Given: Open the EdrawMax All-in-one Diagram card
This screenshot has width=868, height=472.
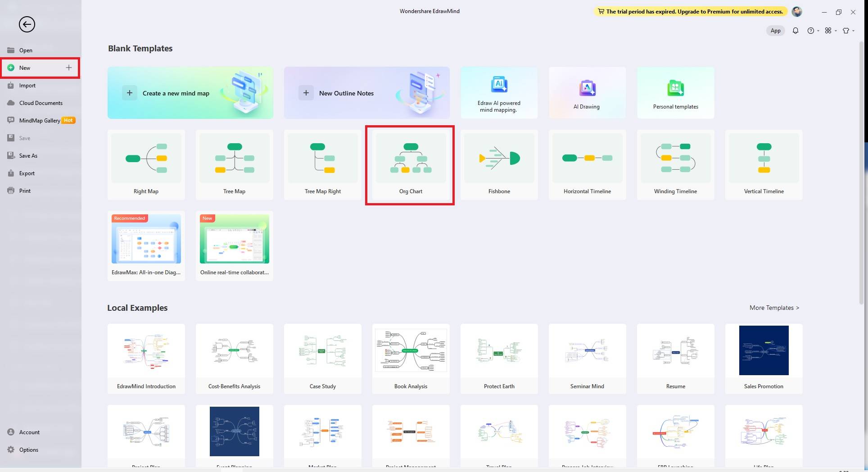Looking at the screenshot, I should click(146, 246).
